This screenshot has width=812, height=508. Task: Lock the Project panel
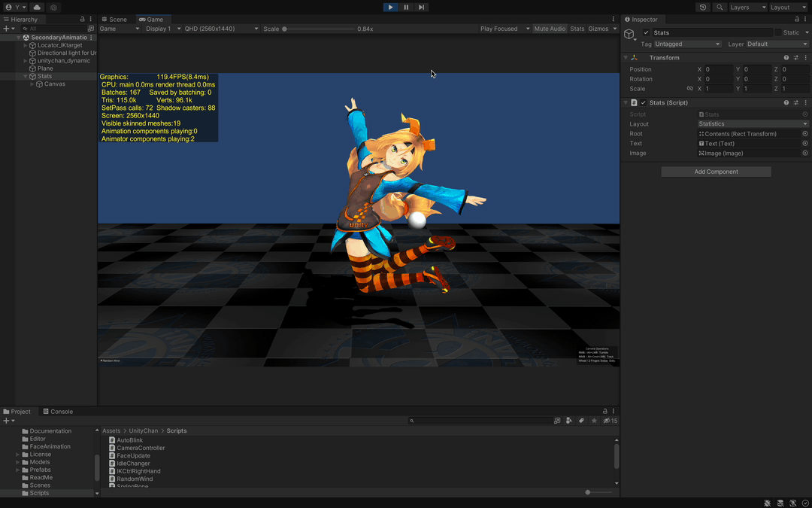tap(604, 412)
